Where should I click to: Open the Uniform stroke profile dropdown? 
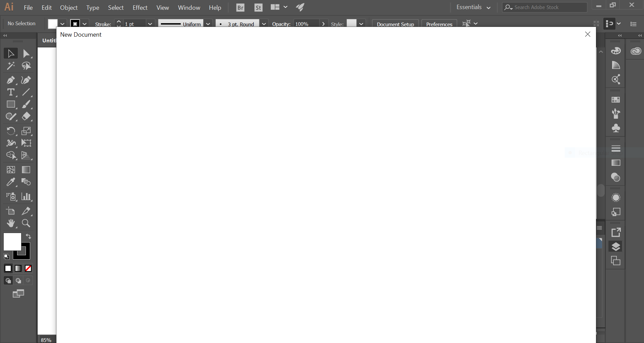pos(208,24)
